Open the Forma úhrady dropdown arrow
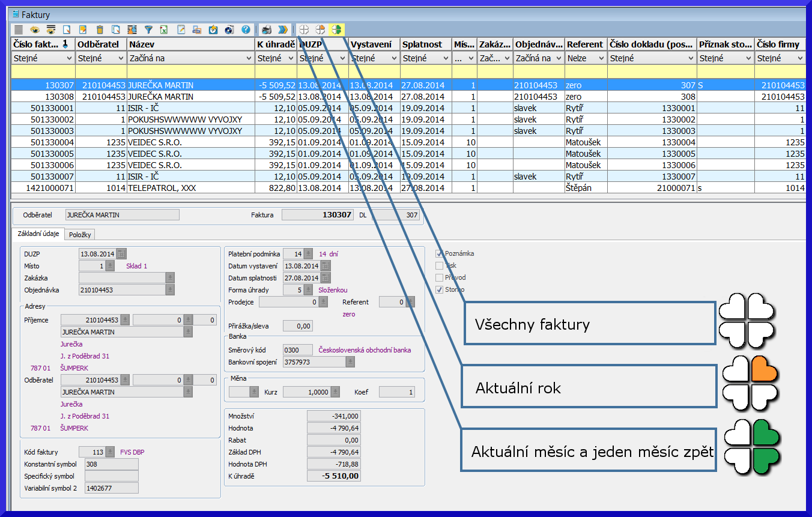 [x=309, y=290]
